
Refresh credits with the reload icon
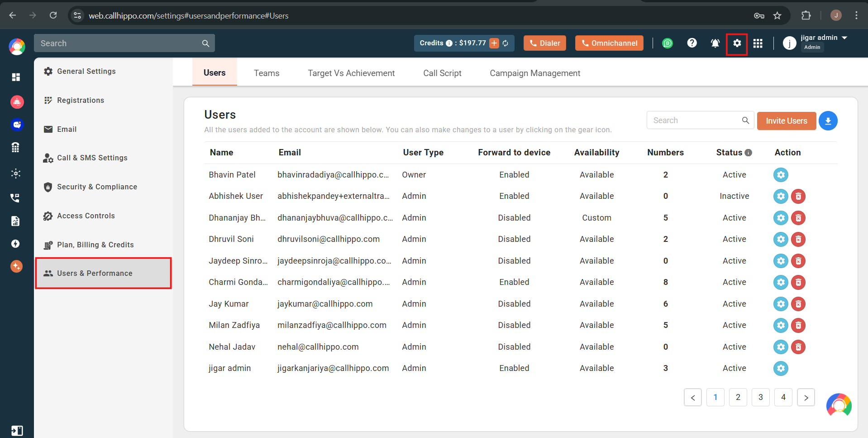[x=506, y=43]
